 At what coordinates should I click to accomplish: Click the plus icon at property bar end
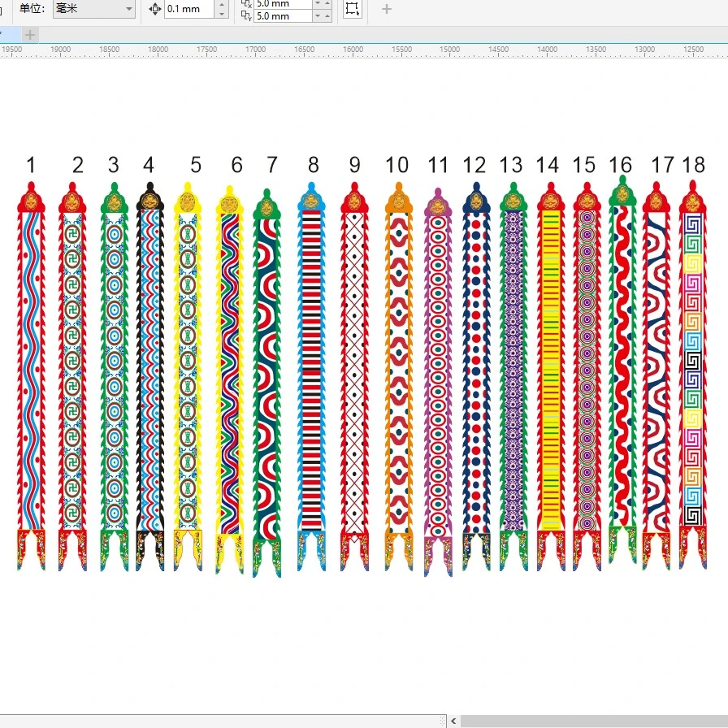387,9
